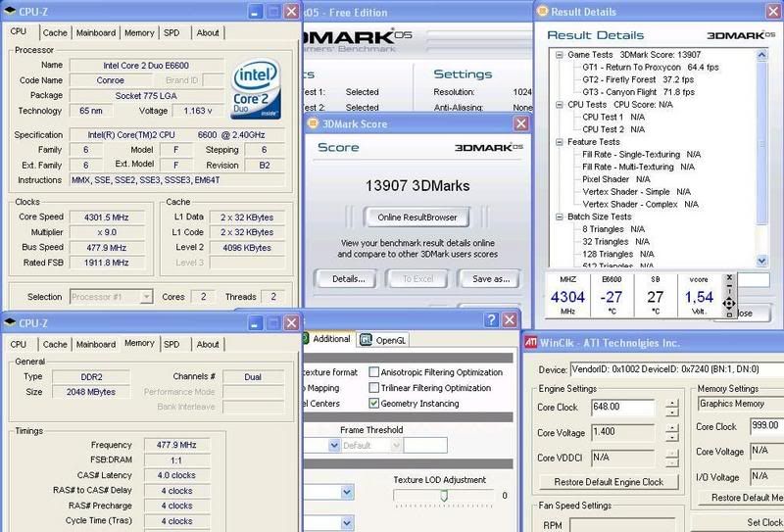The height and width of the screenshot is (532, 784).
Task: Click the bottom CPU-Z window title icon
Action: (x=10, y=323)
